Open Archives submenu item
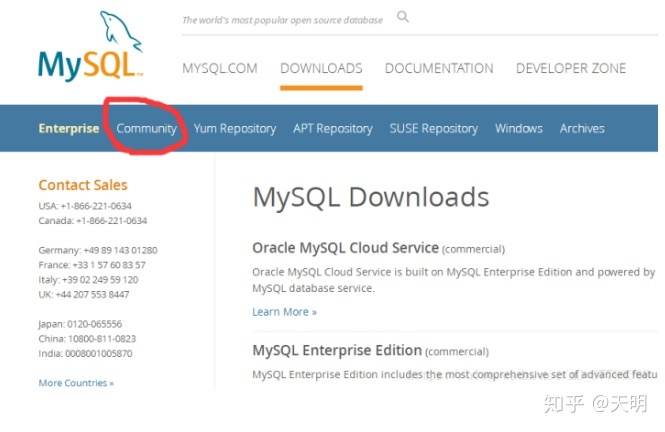Viewport: 665px width, 432px height. tap(582, 128)
